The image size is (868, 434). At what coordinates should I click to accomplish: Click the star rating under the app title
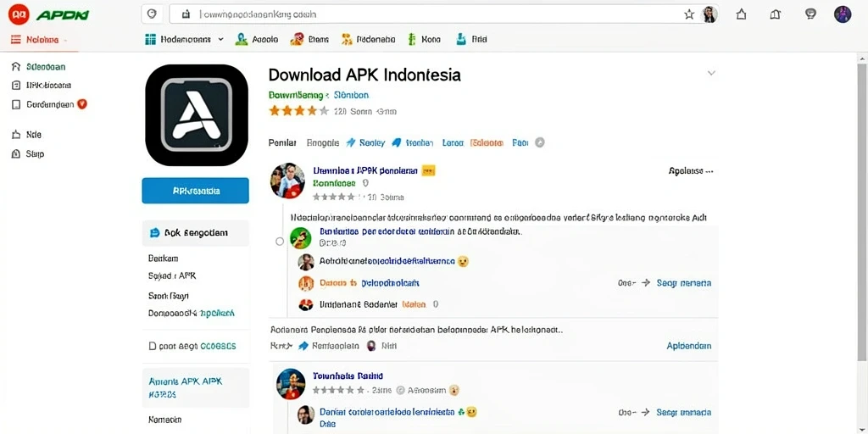(299, 111)
